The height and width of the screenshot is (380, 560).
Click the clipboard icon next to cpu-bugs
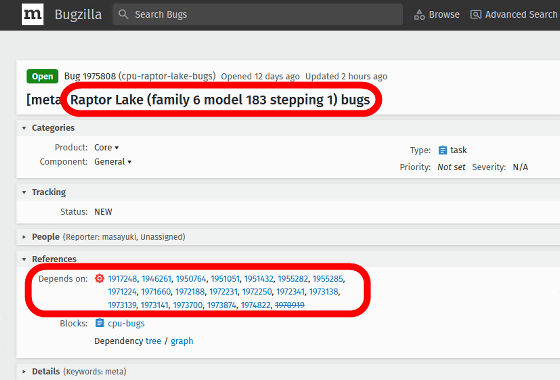click(99, 323)
